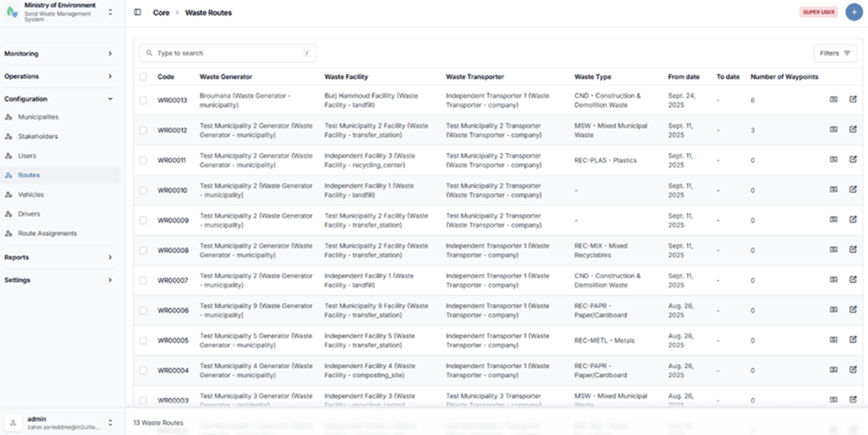Expand the Operations sidebar section
Screen dimensions: 868x435
point(60,76)
